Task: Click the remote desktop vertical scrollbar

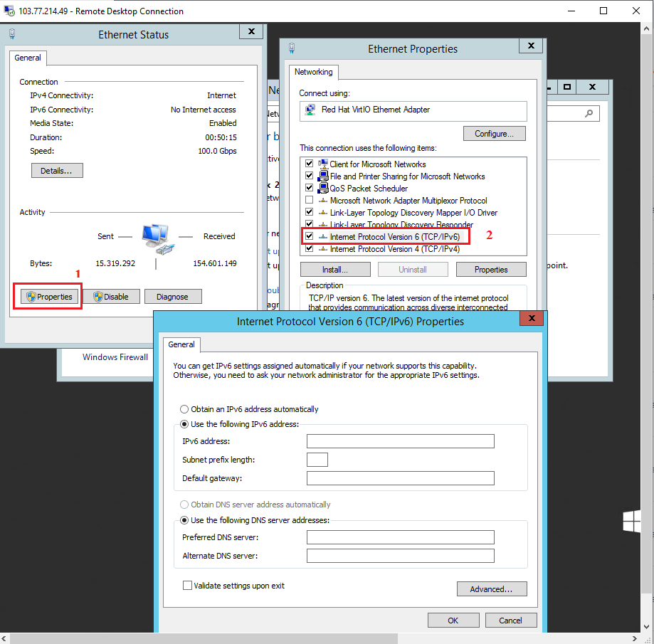Action: coord(646,315)
